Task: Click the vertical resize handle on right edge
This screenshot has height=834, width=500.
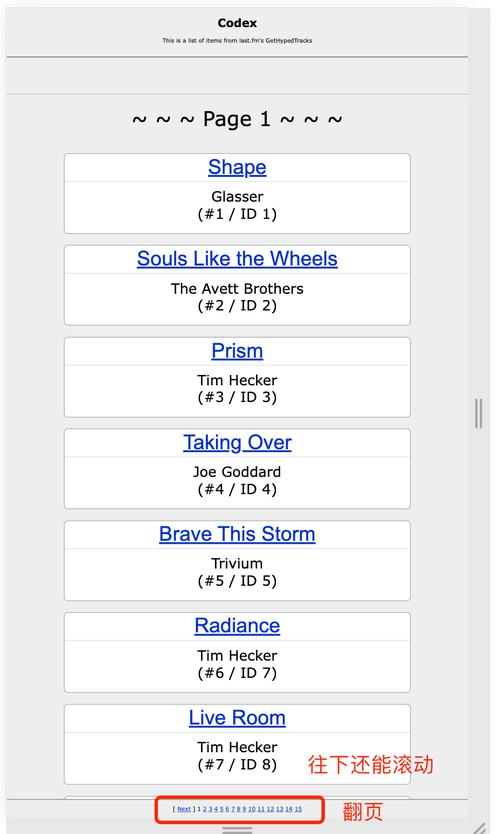Action: click(479, 413)
